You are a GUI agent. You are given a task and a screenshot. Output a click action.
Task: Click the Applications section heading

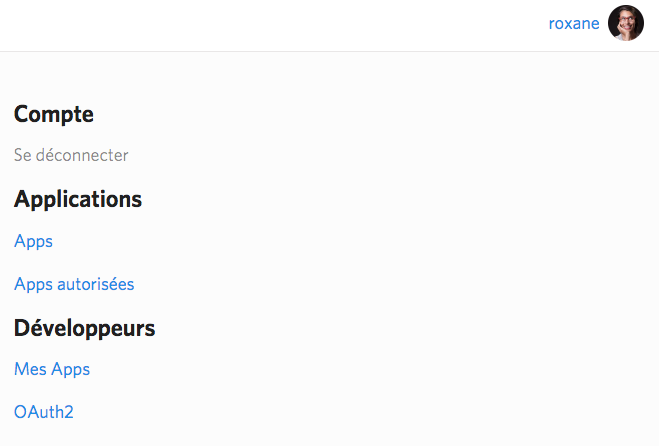(x=78, y=199)
